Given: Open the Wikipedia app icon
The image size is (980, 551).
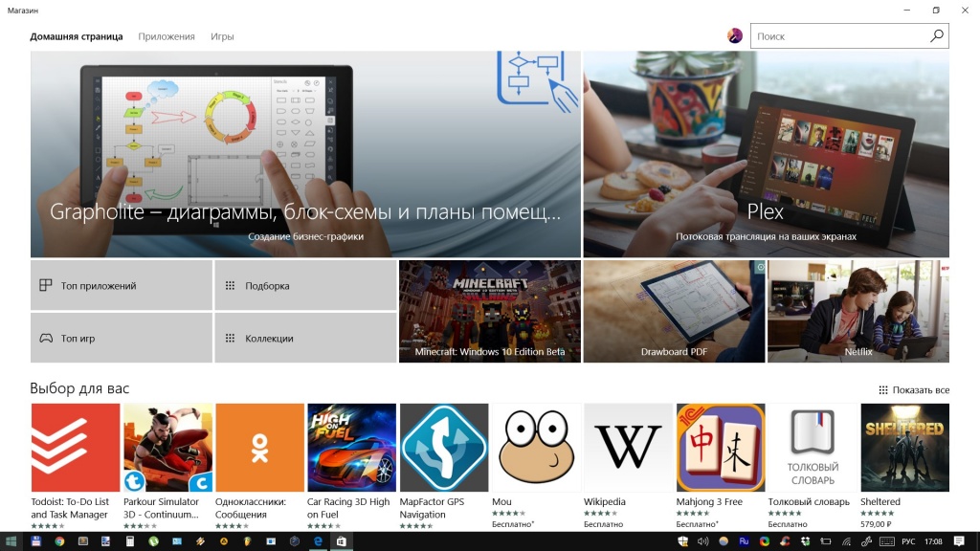Looking at the screenshot, I should (x=628, y=448).
